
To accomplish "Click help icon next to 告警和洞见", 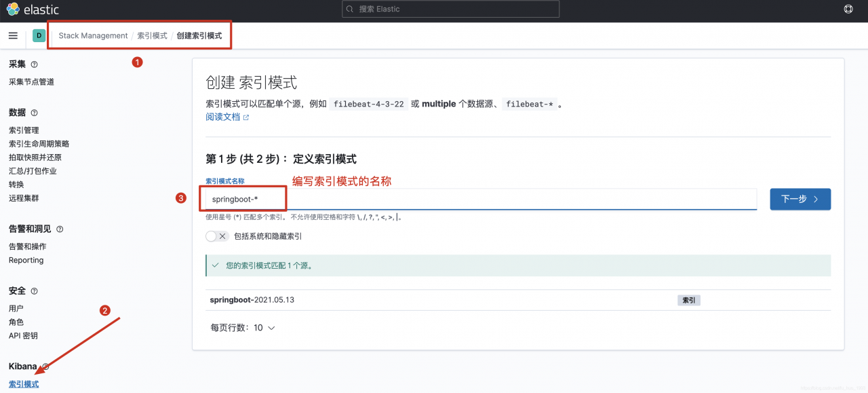I will 60,229.
